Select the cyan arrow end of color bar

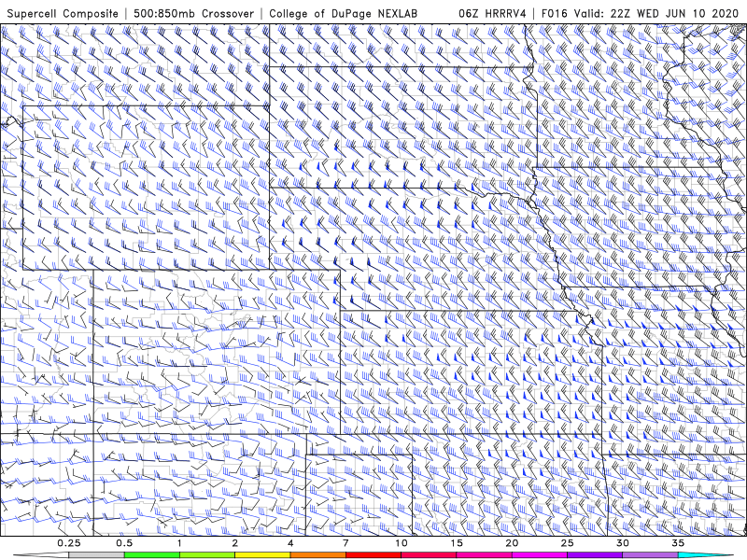706,555
